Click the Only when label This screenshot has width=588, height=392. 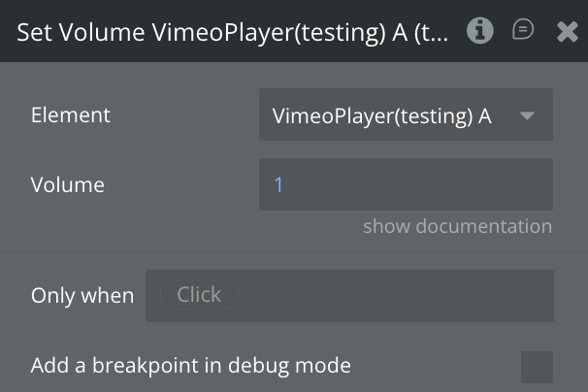coord(82,296)
